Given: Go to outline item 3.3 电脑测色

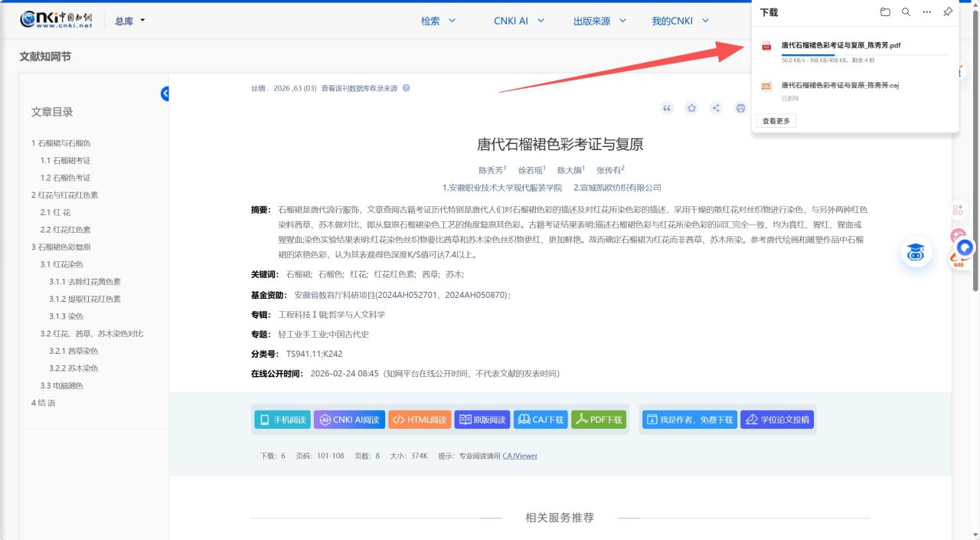Looking at the screenshot, I should [62, 386].
